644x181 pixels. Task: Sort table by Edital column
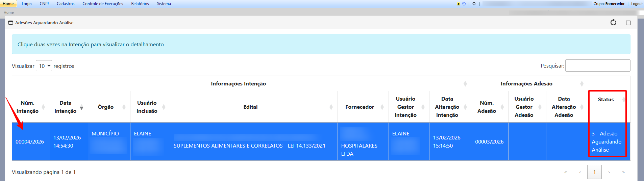(250, 107)
